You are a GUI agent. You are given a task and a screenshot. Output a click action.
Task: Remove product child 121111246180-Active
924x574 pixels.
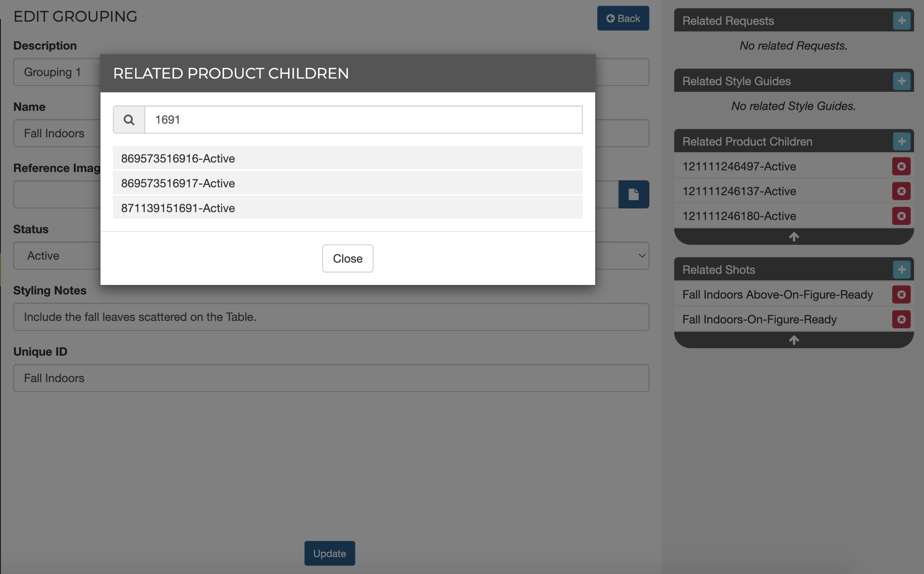902,216
